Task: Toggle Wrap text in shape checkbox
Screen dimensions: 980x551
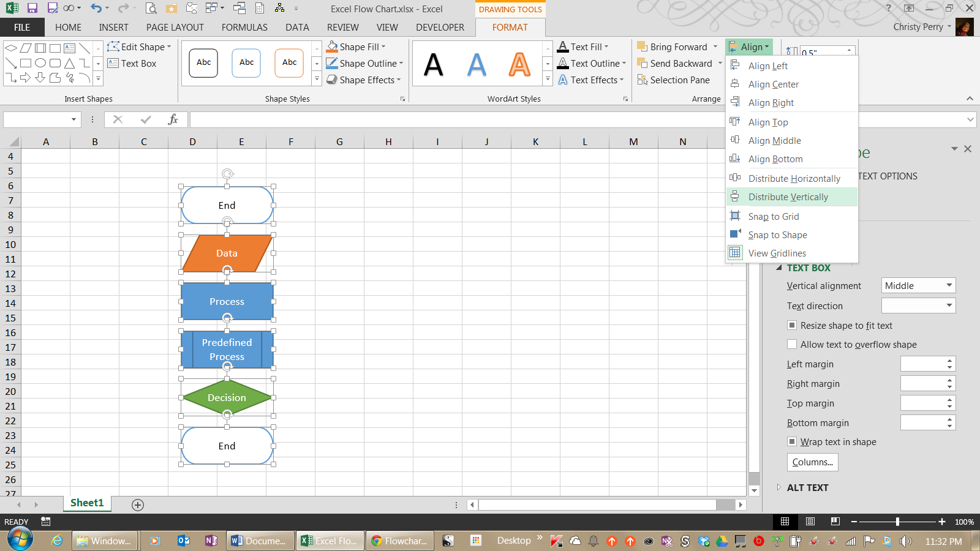Action: coord(792,442)
